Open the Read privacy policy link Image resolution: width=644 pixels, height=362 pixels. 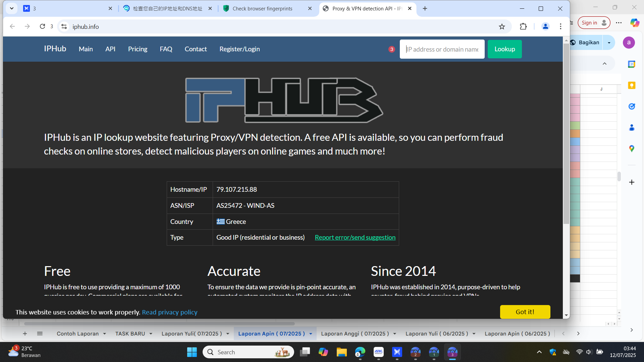pos(170,312)
